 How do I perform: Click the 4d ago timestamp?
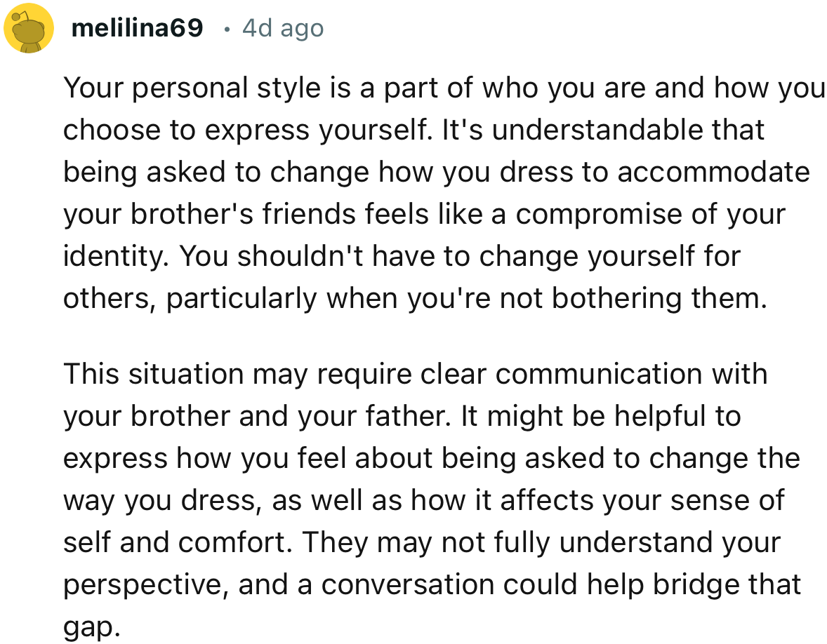click(282, 27)
